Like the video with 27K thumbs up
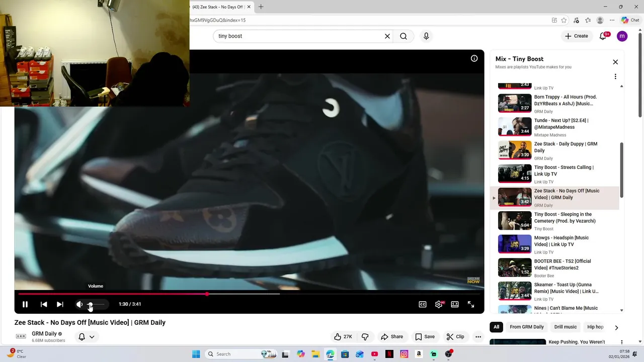The image size is (644, 362). click(x=343, y=337)
